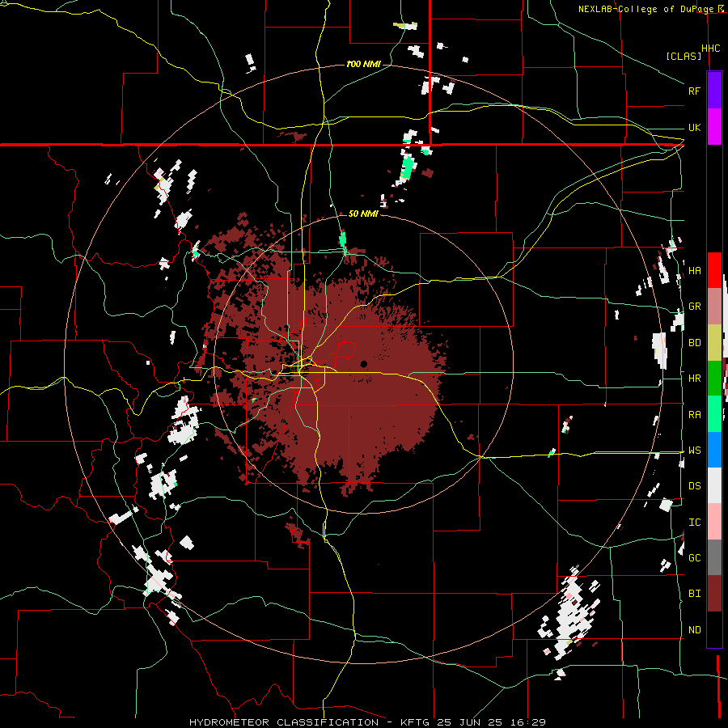This screenshot has height=728, width=728.
Task: Click the dark red BI legend swatch
Action: tap(714, 594)
